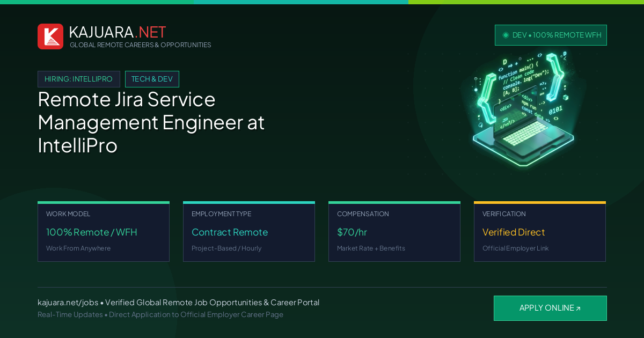Click the arrow icon on Apply Online

click(578, 308)
